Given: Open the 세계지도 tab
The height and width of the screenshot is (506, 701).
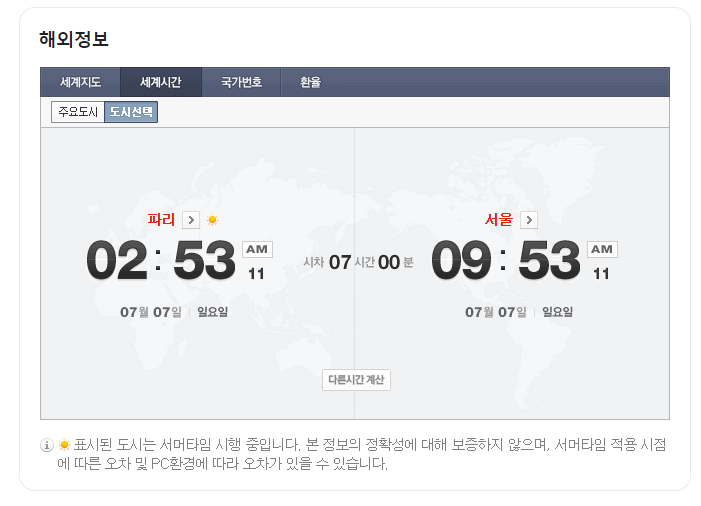Looking at the screenshot, I should coord(80,82).
